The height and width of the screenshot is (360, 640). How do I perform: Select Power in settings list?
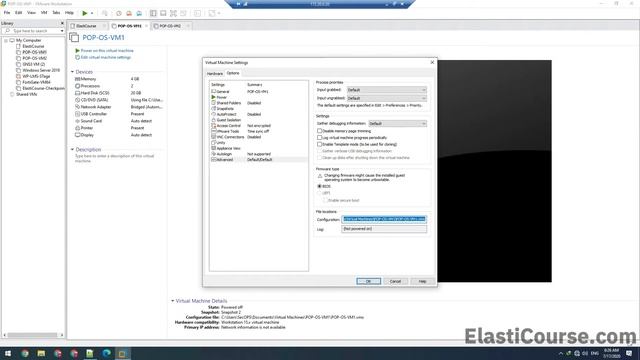pos(222,97)
